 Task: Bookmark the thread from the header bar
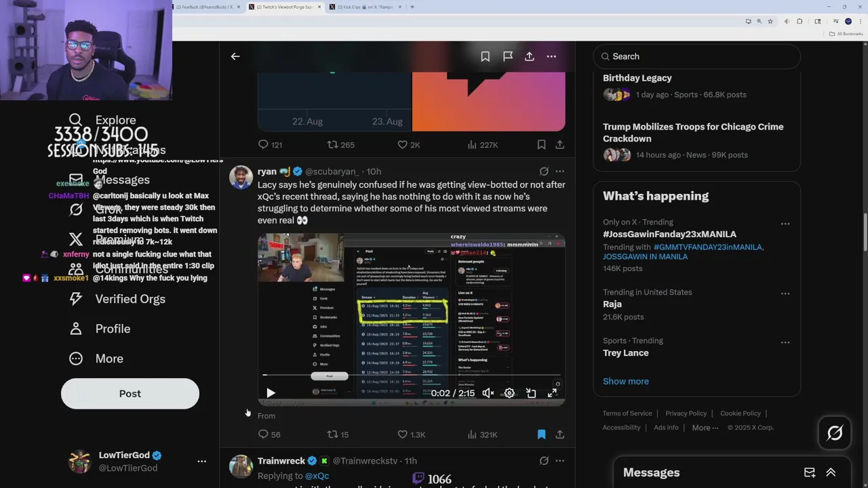[486, 57]
